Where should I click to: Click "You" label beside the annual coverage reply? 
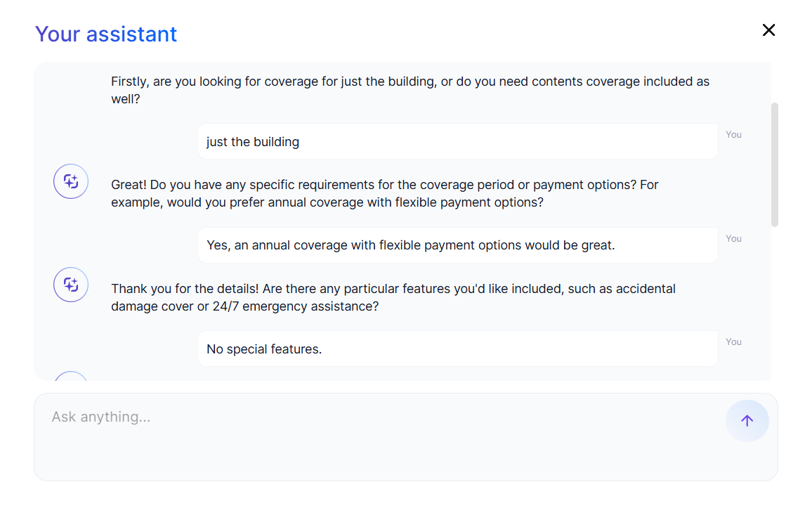click(x=733, y=239)
